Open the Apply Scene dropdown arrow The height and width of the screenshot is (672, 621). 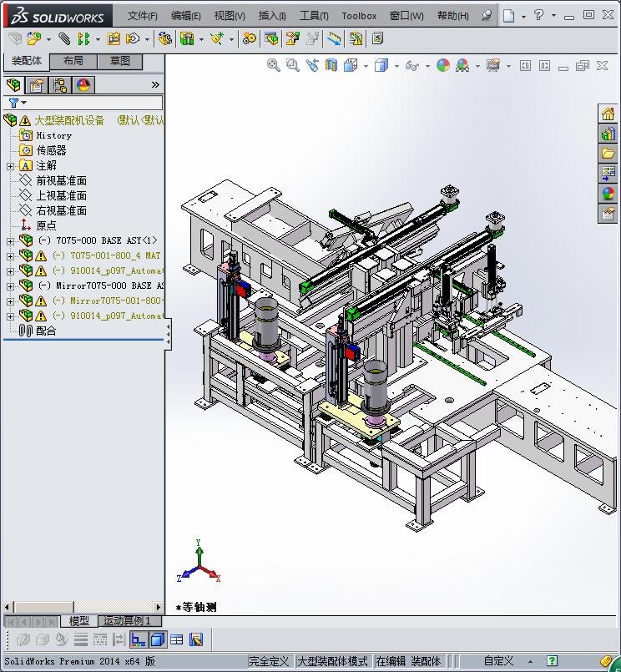tap(477, 66)
